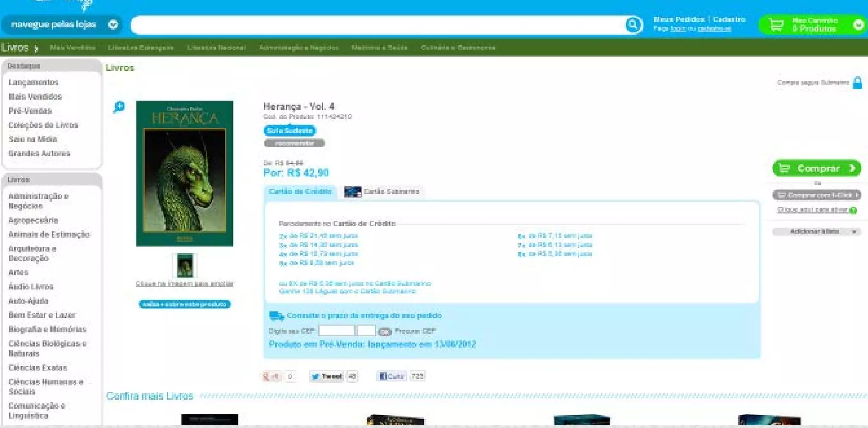Open Culinária e Gastronomia in the navigation bar
The image size is (868, 428).
click(x=458, y=48)
